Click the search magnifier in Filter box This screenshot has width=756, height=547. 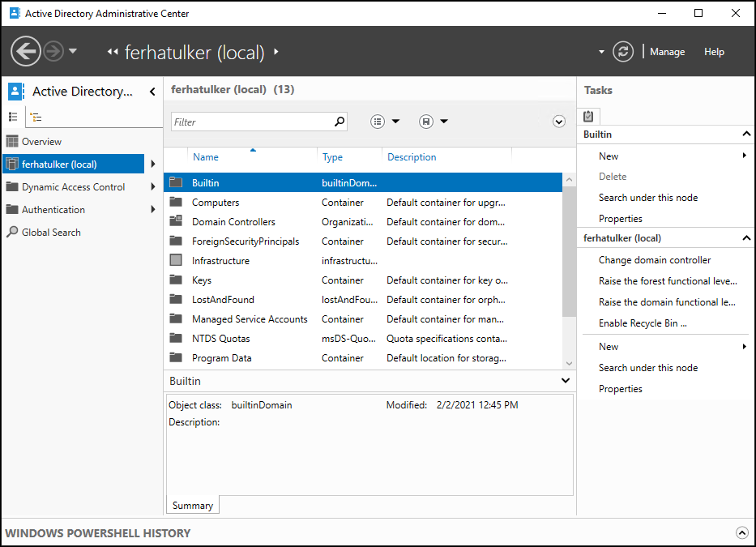340,122
